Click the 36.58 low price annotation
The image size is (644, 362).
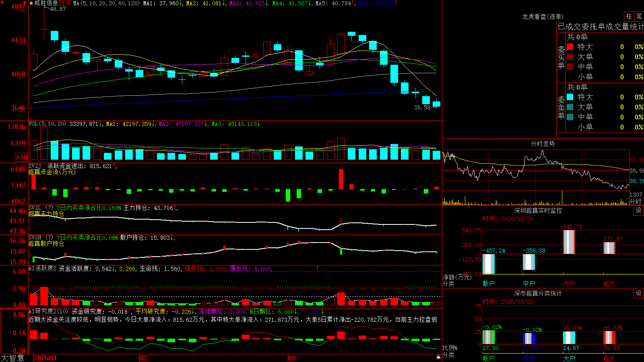[x=422, y=107]
